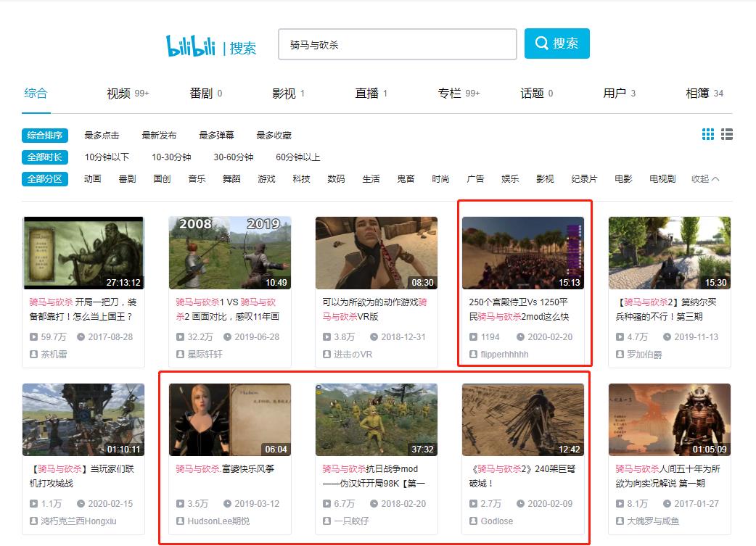Switch to list view layout
756x546 pixels.
(726, 134)
